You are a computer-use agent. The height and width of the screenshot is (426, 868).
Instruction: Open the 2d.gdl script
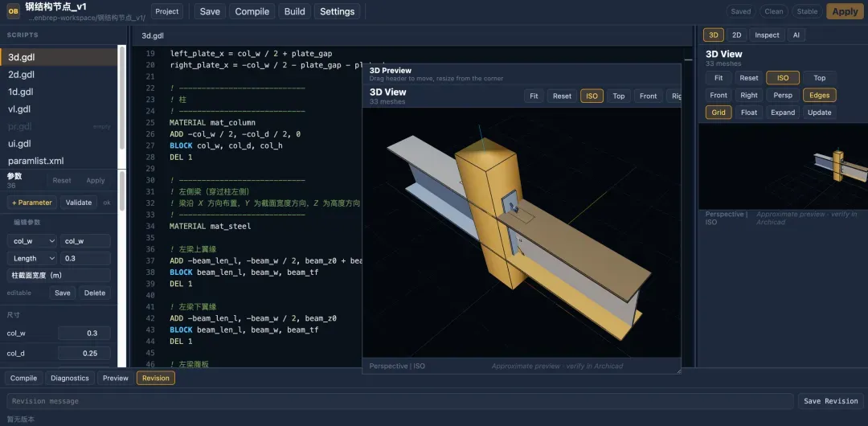[x=59, y=74]
